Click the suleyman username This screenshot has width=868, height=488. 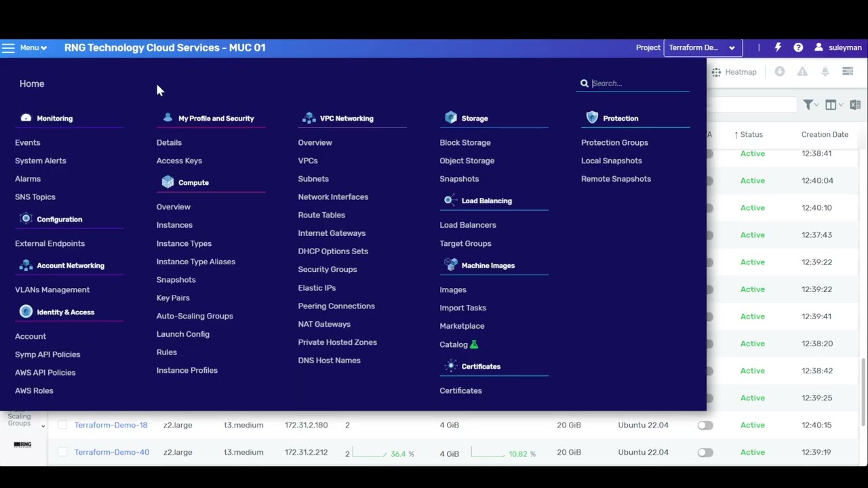845,48
